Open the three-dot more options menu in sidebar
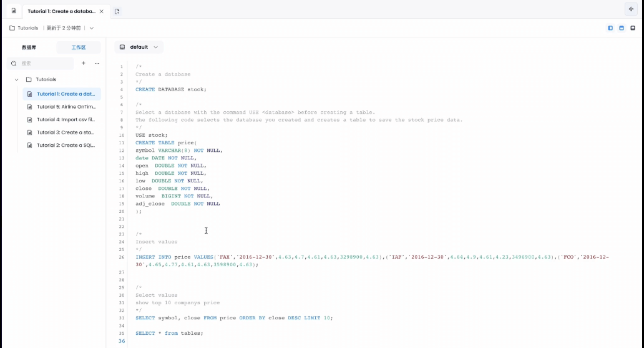This screenshot has height=348, width=644. click(x=97, y=63)
